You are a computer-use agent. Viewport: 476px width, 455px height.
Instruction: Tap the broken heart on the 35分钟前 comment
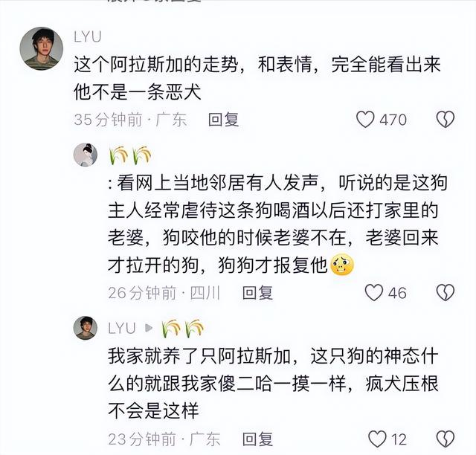445,119
